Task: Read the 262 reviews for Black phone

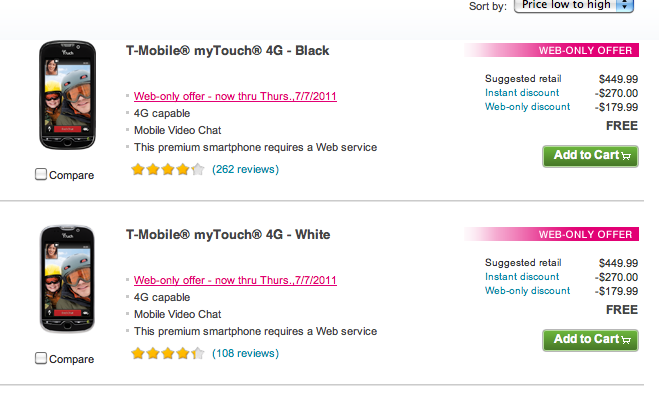Action: [245, 169]
